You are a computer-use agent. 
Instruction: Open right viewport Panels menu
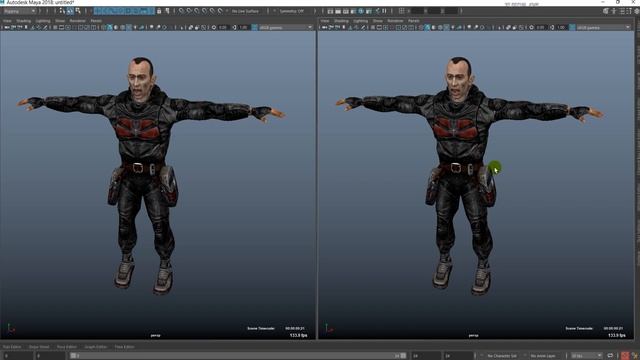pyautogui.click(x=414, y=21)
